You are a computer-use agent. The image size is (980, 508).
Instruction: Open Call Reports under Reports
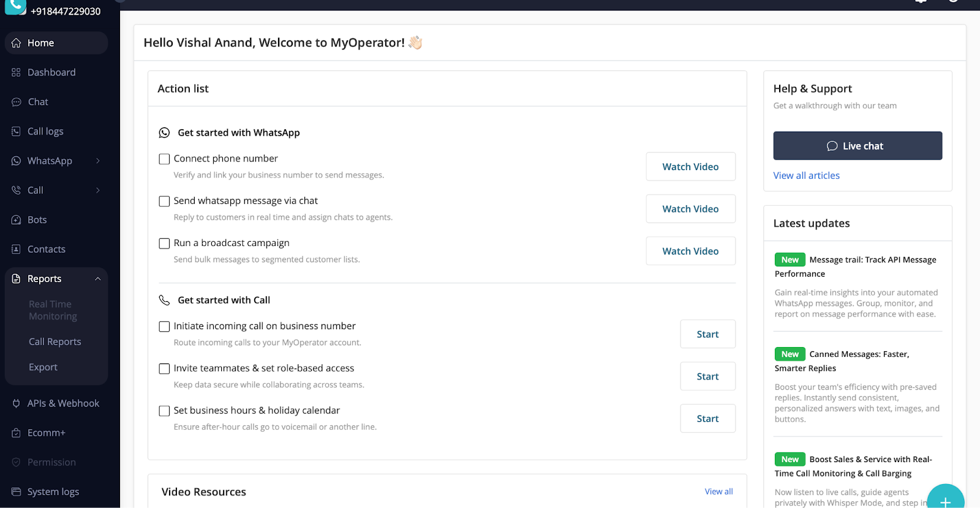coord(55,342)
